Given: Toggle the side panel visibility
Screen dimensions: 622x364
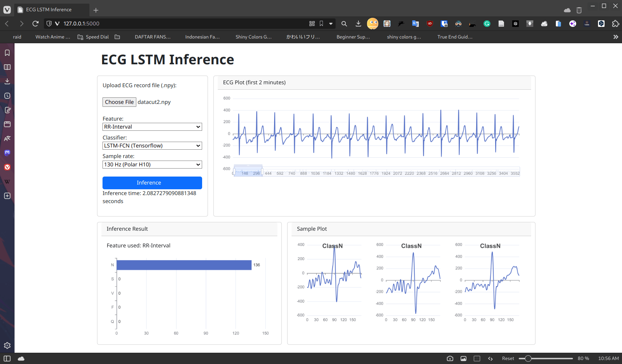Looking at the screenshot, I should pyautogui.click(x=7, y=359).
